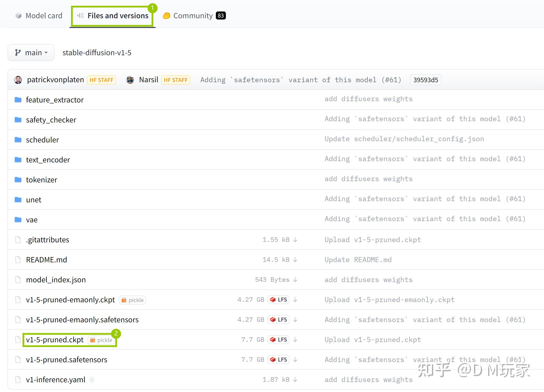Open the stable-diffusion-v1-5 repository path link
The width and height of the screenshot is (544, 392).
[x=97, y=52]
